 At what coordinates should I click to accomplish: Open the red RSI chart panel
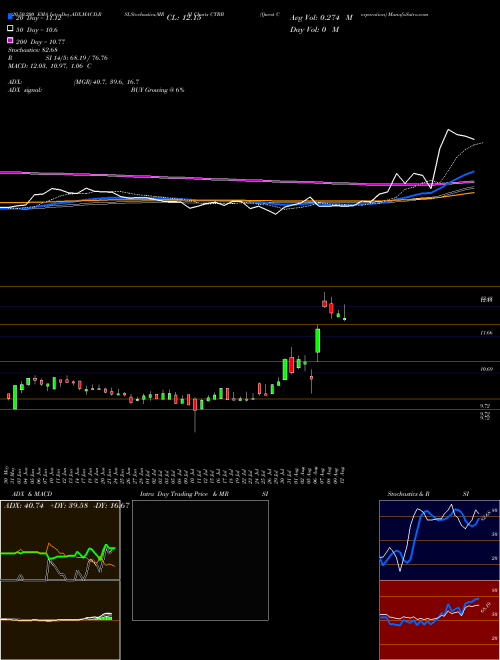tap(439, 620)
